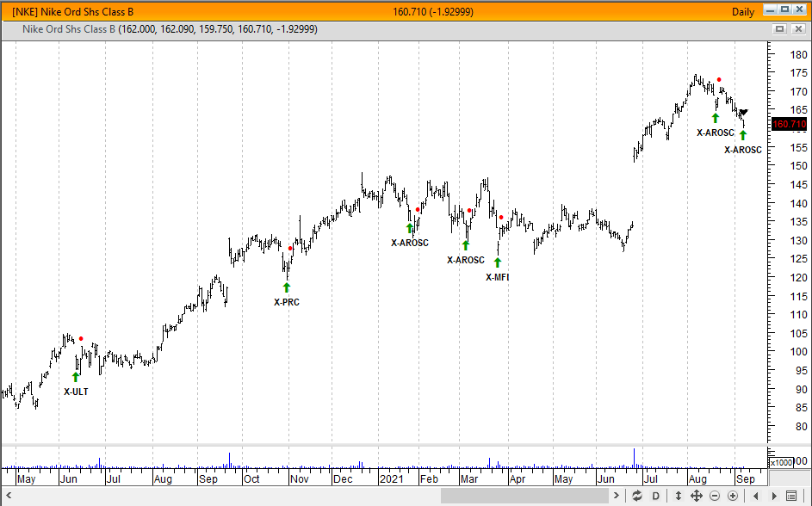Select the X-PRC signal label
This screenshot has width=812, height=506.
[x=287, y=302]
